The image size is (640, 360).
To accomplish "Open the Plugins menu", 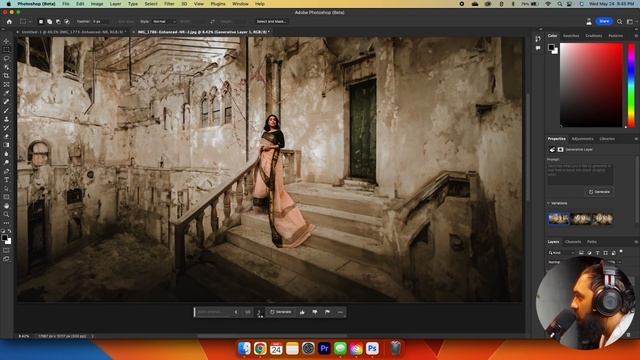I will 218,4.
